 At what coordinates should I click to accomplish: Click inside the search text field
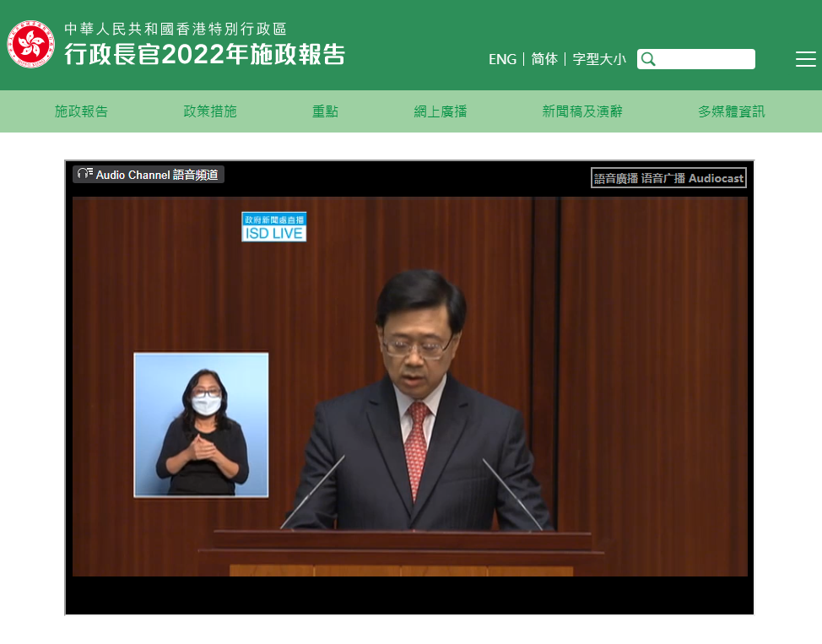tap(705, 59)
